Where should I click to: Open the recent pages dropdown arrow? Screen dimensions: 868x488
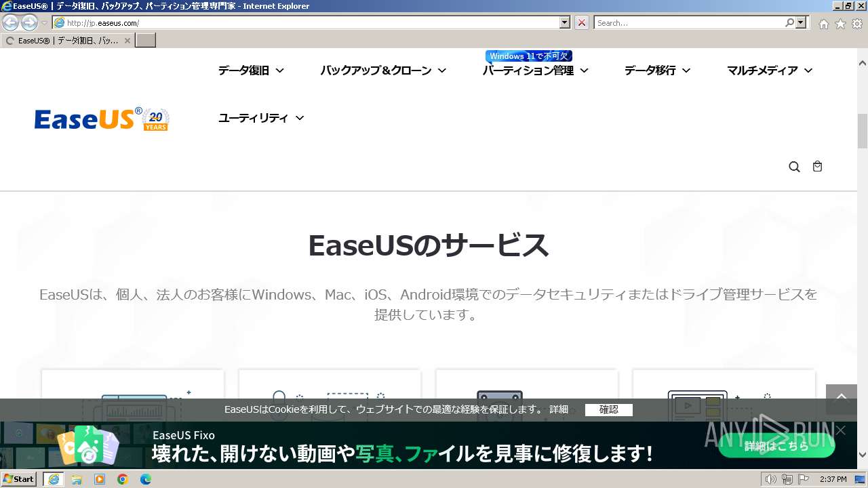[x=45, y=23]
